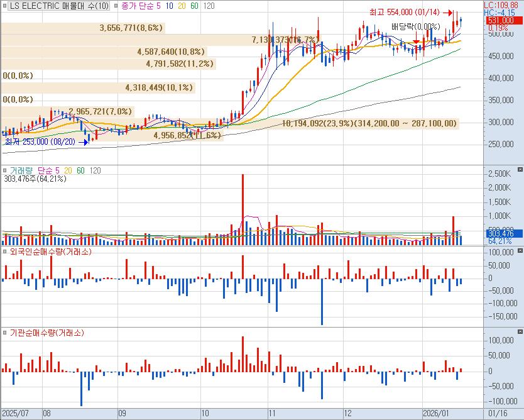Screen dimensions: 524x420
Task: Click the 250,000 price axis label
Action: 501,144
